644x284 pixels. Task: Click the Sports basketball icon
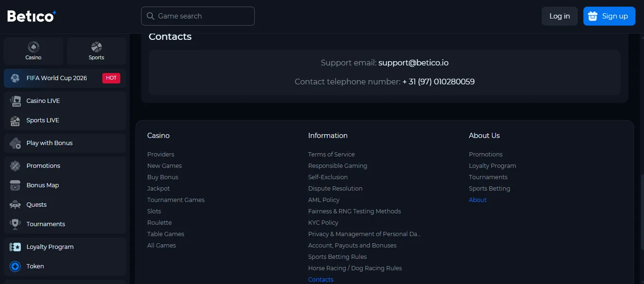pyautogui.click(x=97, y=47)
